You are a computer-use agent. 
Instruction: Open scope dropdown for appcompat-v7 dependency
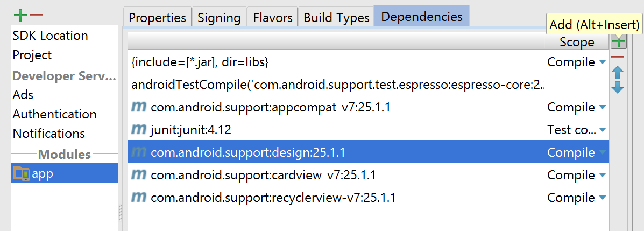pos(603,107)
